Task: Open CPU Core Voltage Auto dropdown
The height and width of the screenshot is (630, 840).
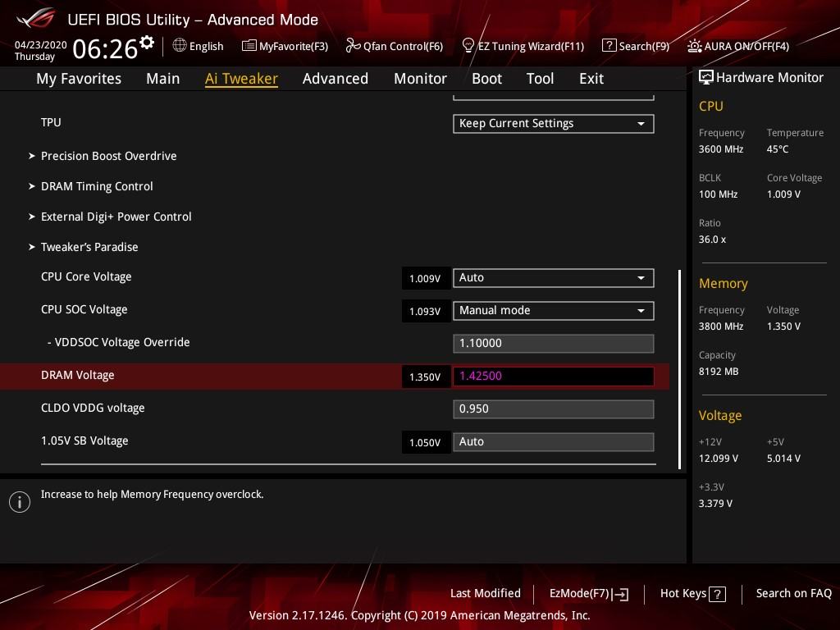Action: coord(554,278)
